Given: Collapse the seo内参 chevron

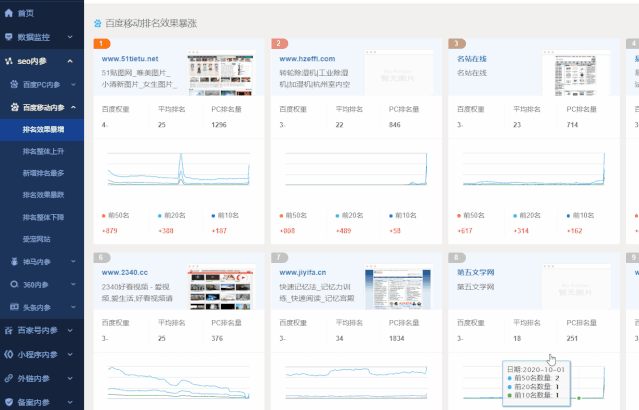Looking at the screenshot, I should click(70, 61).
